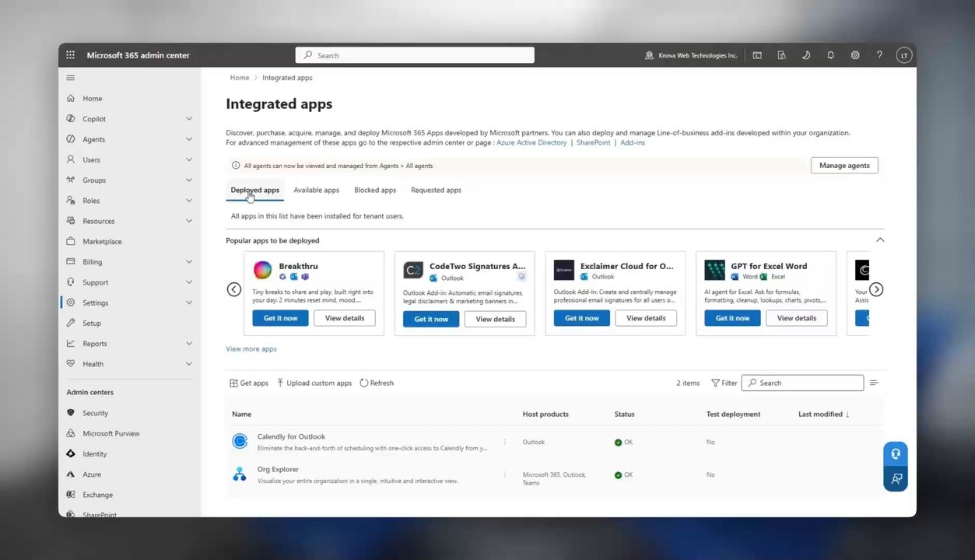The image size is (975, 560).
Task: Open the help question mark icon
Action: pyautogui.click(x=879, y=55)
